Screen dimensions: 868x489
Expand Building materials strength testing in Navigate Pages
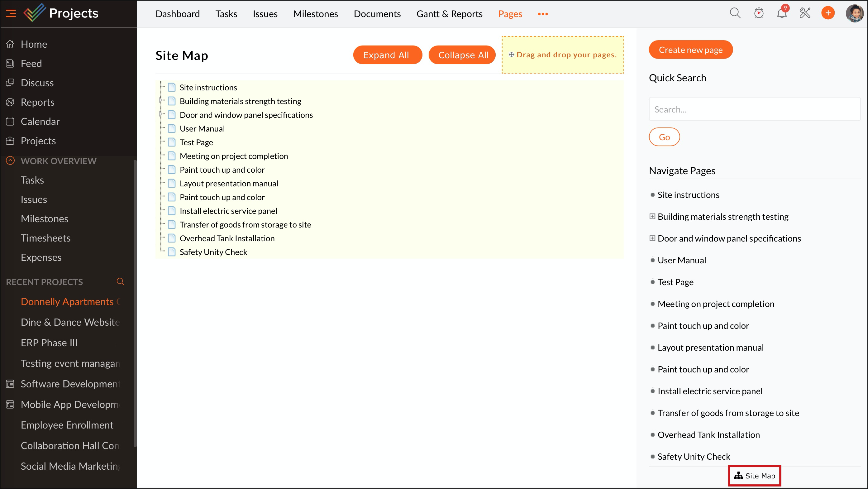[x=652, y=216]
